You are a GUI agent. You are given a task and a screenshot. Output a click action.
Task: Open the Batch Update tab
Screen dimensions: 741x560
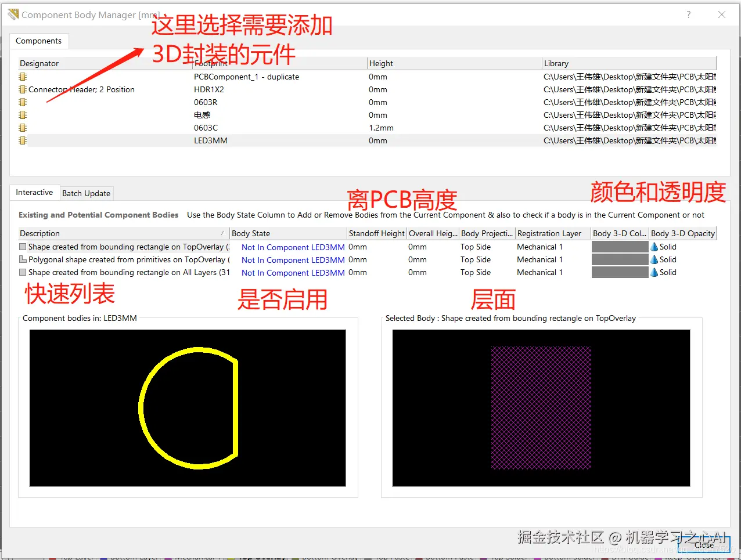coord(86,193)
